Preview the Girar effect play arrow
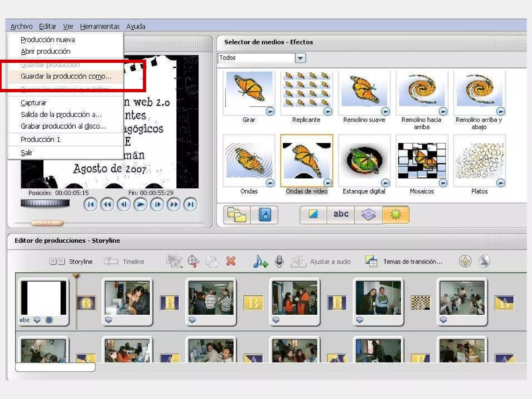The height and width of the screenshot is (399, 532). [x=270, y=112]
